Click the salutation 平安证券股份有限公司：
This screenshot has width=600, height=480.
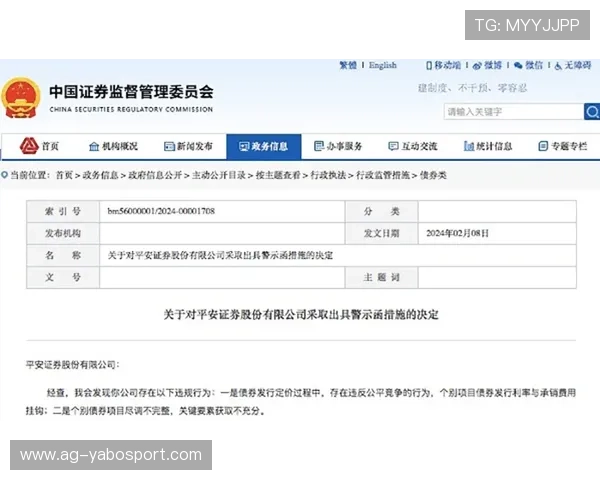[73, 365]
